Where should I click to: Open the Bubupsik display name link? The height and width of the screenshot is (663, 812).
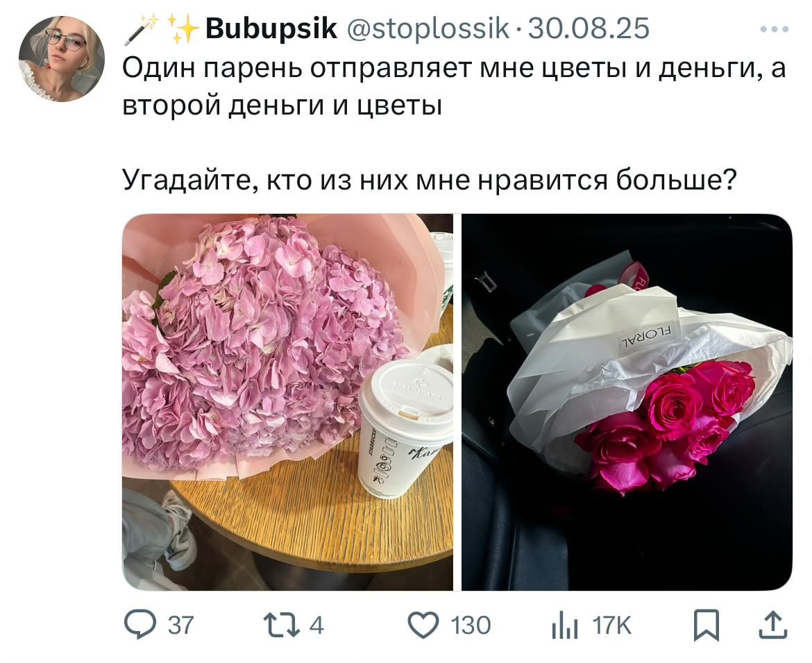coord(271,29)
